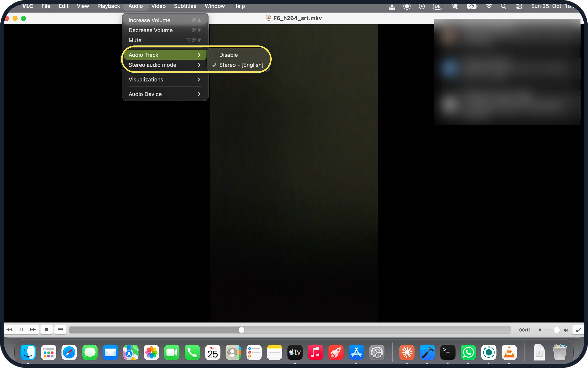Expand the Stereo audio mode submenu
The height and width of the screenshot is (368, 588).
pyautogui.click(x=165, y=65)
